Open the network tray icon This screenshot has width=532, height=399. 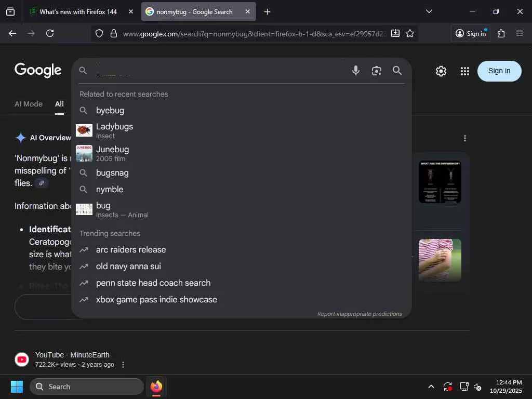(x=464, y=387)
